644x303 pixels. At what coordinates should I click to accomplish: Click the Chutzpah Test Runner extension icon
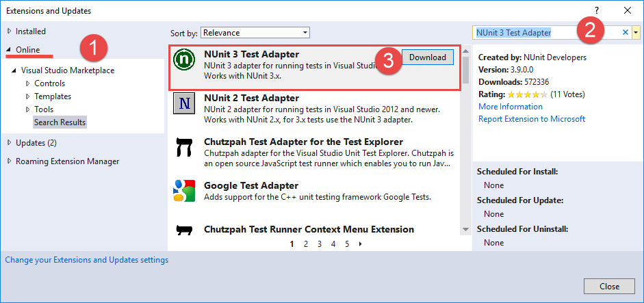[184, 230]
